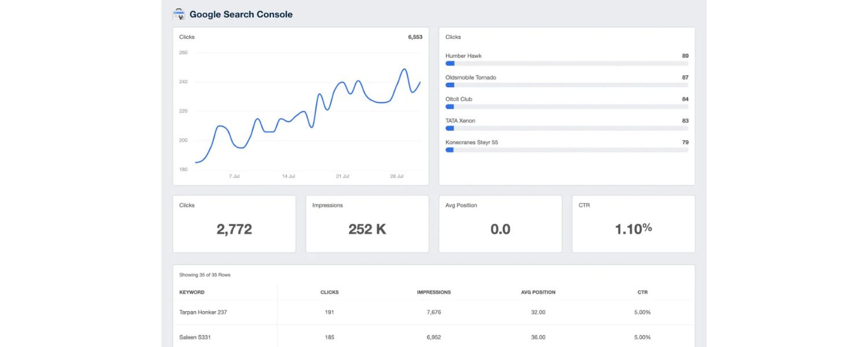The height and width of the screenshot is (347, 868).
Task: Click the Showing 35 of 35 Rows label
Action: click(204, 275)
